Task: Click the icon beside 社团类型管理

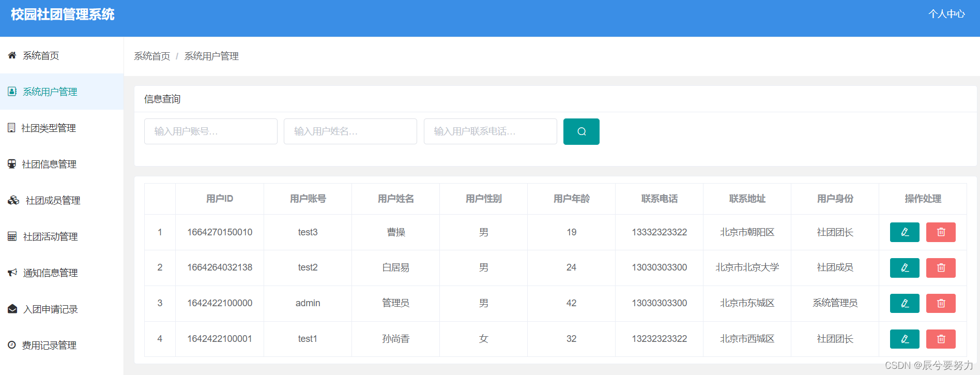Action: (x=11, y=128)
